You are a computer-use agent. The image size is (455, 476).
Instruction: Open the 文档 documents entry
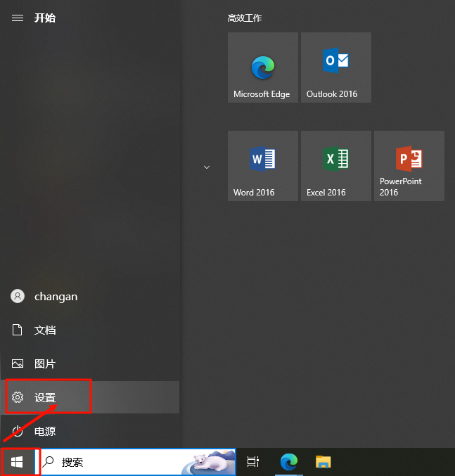tap(90, 330)
